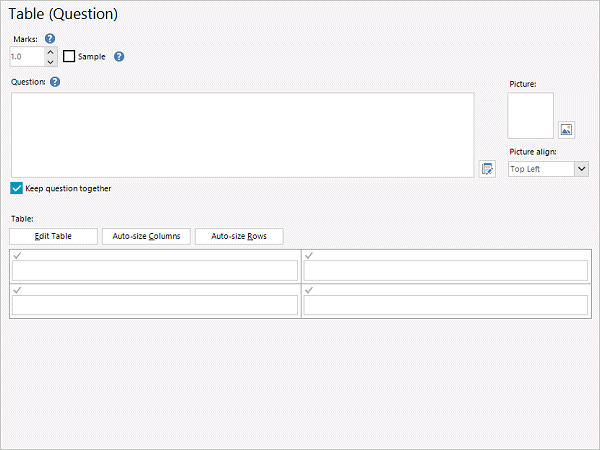Click inside the Question text area

(242, 135)
